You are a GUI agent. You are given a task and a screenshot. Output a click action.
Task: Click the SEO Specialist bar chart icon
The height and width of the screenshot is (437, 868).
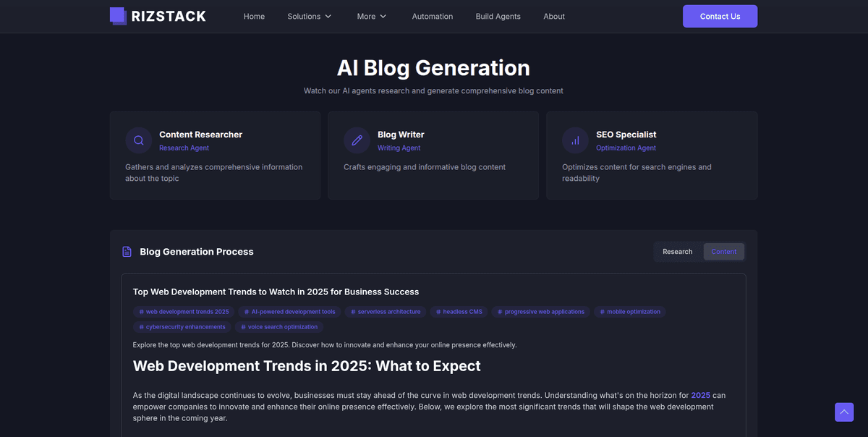[x=574, y=140]
